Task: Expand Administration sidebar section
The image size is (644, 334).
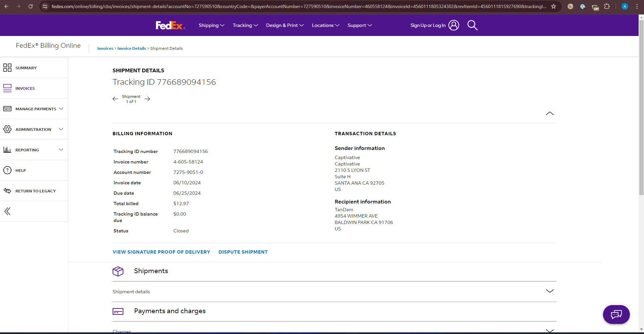Action: (x=61, y=129)
